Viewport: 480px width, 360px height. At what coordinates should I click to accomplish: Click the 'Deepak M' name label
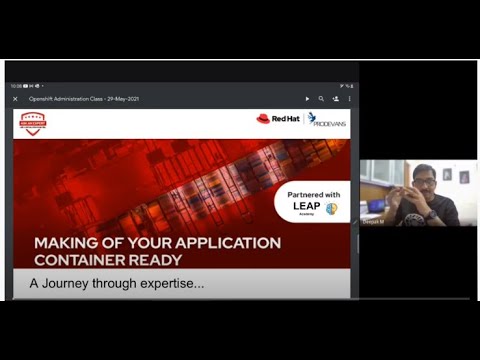click(373, 222)
